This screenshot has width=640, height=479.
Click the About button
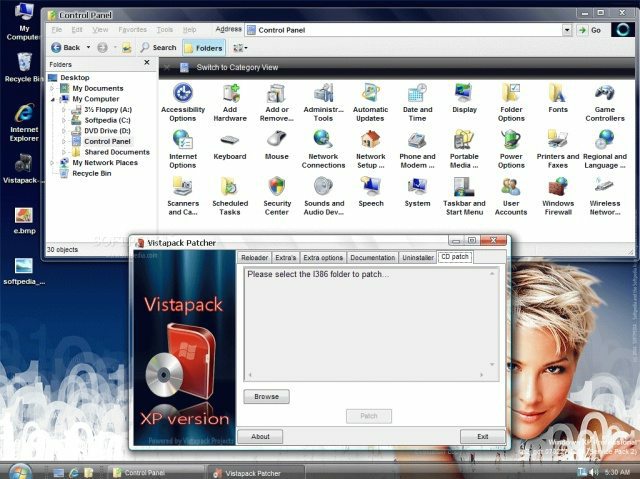(260, 437)
